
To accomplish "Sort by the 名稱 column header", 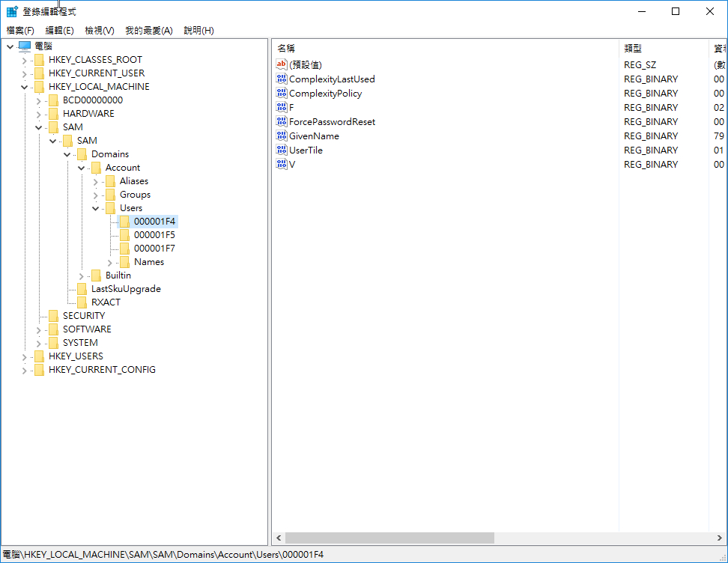I will (445, 48).
